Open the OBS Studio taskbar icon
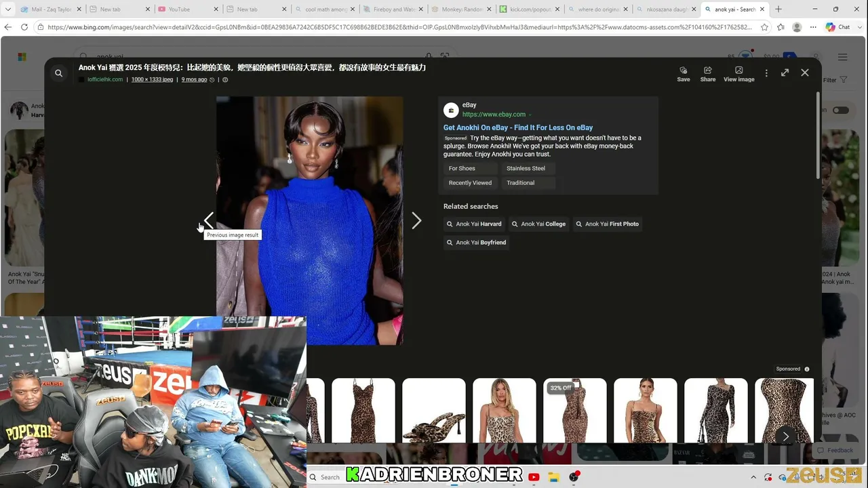Screen dimensions: 868x488 pos(574,477)
